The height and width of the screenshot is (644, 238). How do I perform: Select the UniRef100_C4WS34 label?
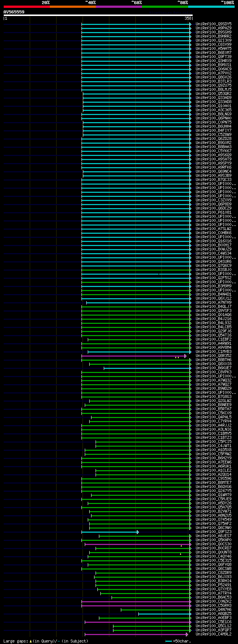click(213, 253)
